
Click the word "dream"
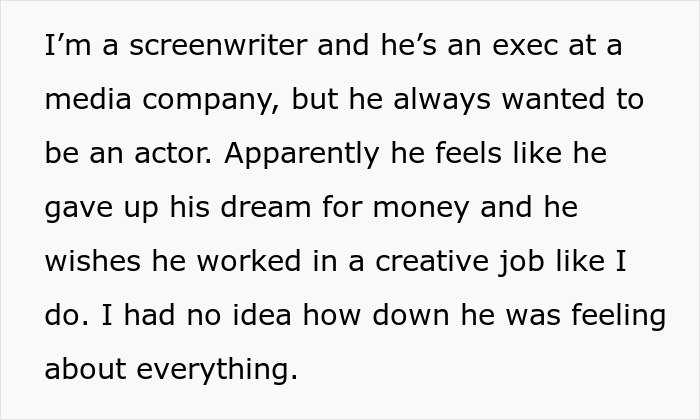point(265,207)
